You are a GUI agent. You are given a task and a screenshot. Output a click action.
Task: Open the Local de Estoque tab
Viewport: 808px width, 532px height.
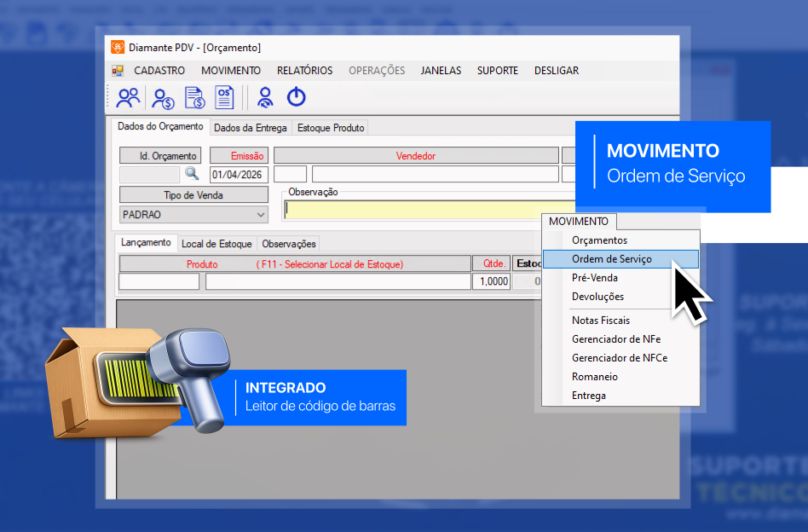pos(216,244)
